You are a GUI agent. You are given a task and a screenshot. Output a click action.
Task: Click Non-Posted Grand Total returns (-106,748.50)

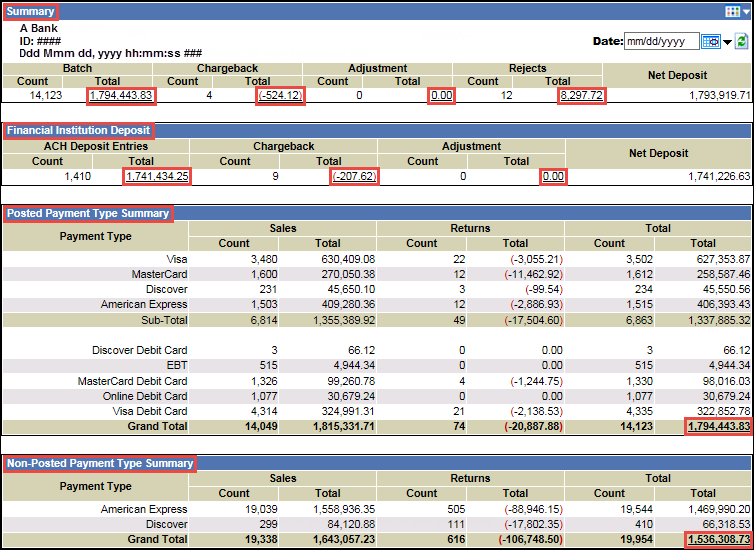coord(530,539)
